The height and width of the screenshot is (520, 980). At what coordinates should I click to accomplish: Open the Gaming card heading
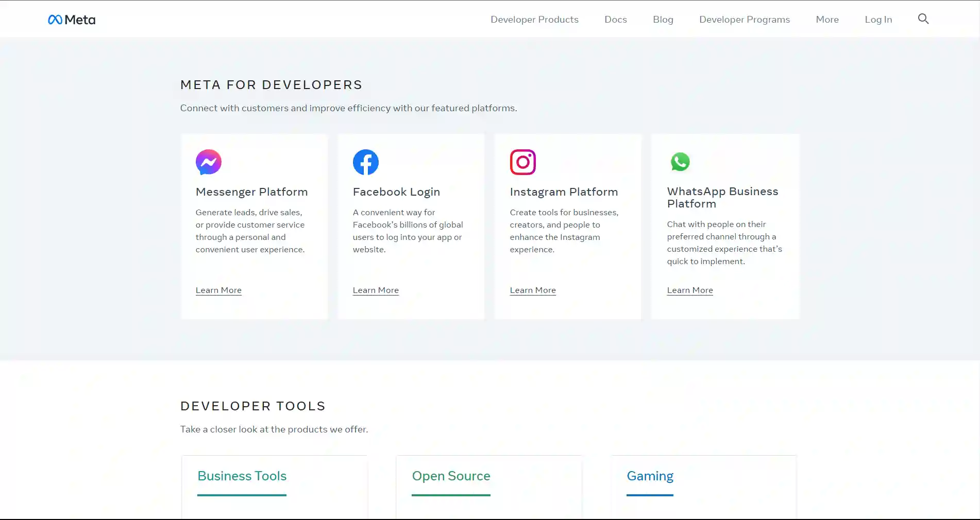650,476
